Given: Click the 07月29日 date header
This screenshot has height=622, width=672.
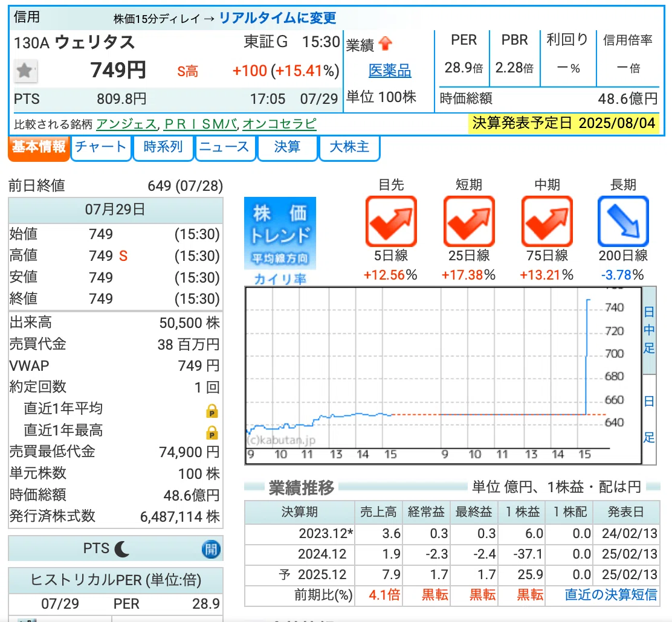Looking at the screenshot, I should (x=115, y=210).
